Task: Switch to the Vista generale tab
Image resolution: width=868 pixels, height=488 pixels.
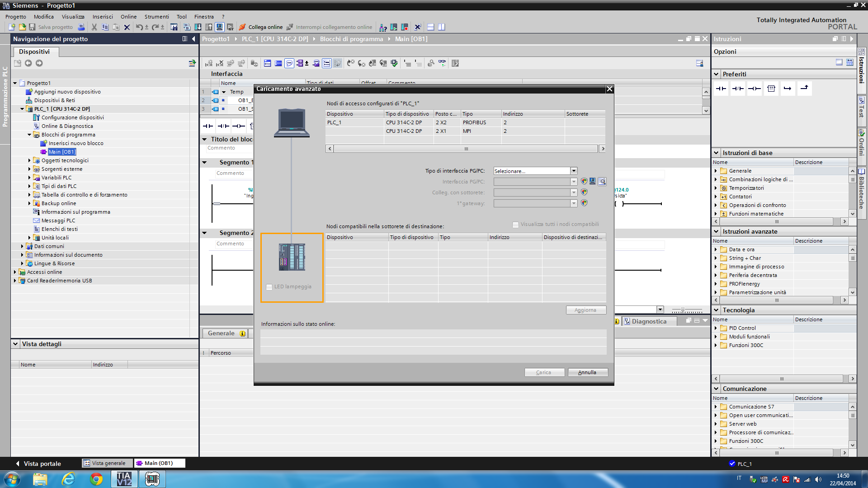Action: [108, 463]
